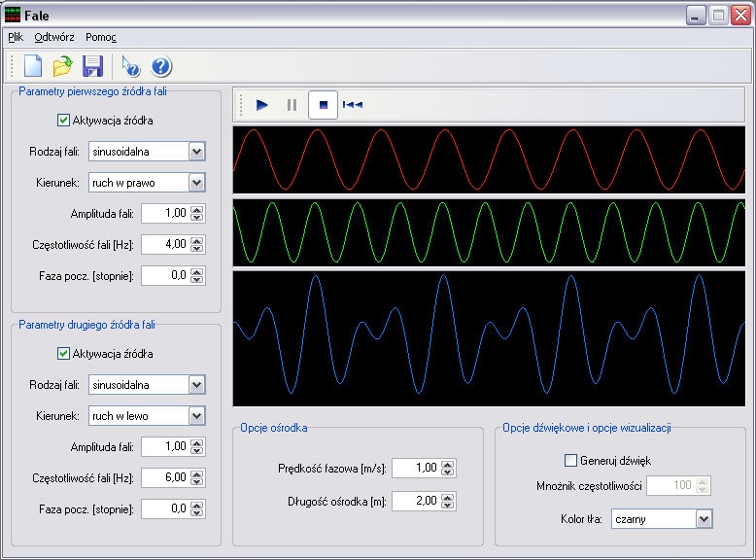Open Help with the blue question mark icon
Image resolution: width=756 pixels, height=560 pixels.
tap(161, 66)
